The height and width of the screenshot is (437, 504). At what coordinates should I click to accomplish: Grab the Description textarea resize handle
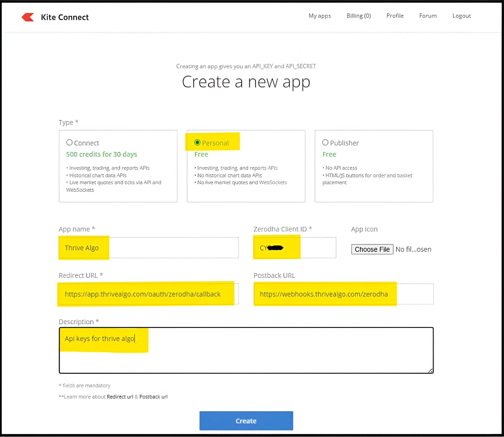point(430,371)
